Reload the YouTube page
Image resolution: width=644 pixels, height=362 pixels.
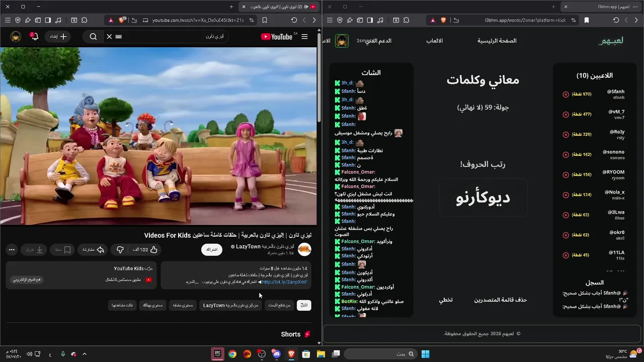coord(294,20)
